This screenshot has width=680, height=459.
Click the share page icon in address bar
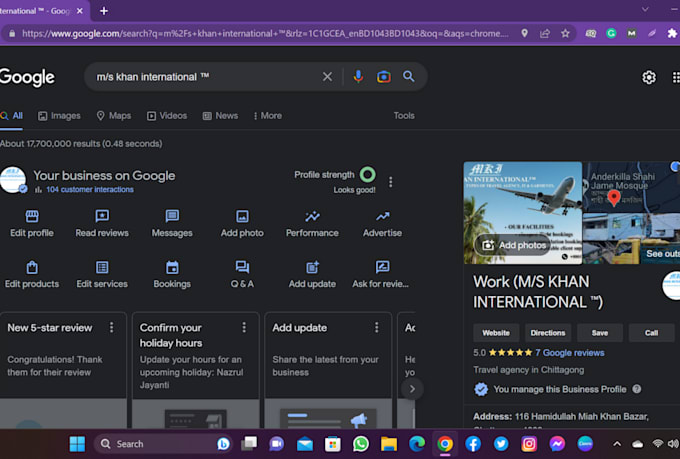click(545, 33)
